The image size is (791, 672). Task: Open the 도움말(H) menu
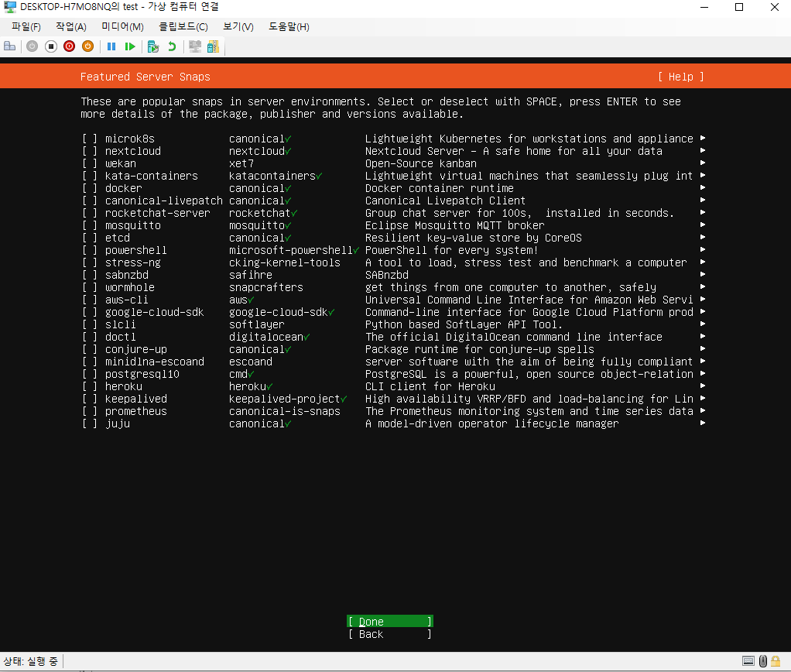289,27
